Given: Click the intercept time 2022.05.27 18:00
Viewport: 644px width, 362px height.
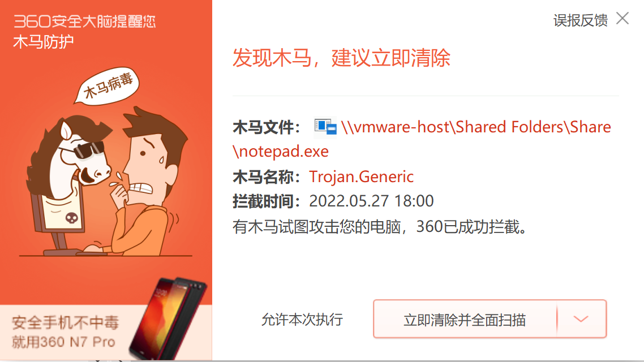Looking at the screenshot, I should (x=371, y=201).
